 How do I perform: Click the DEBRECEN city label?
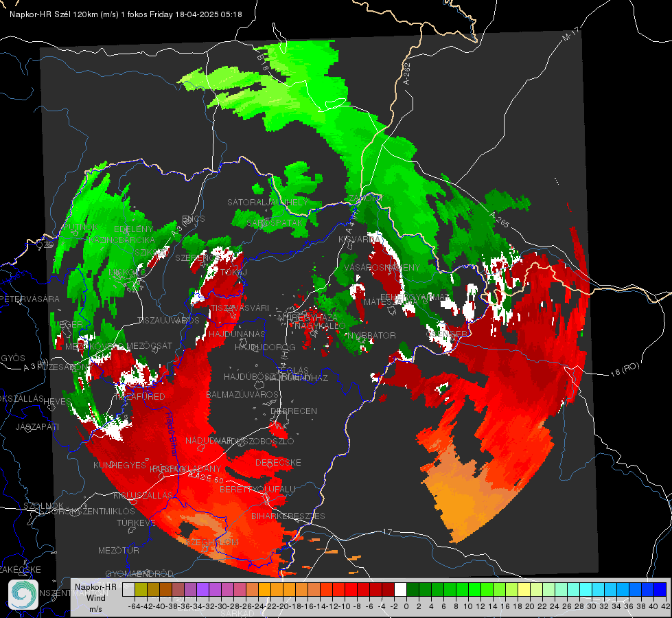[x=294, y=411]
